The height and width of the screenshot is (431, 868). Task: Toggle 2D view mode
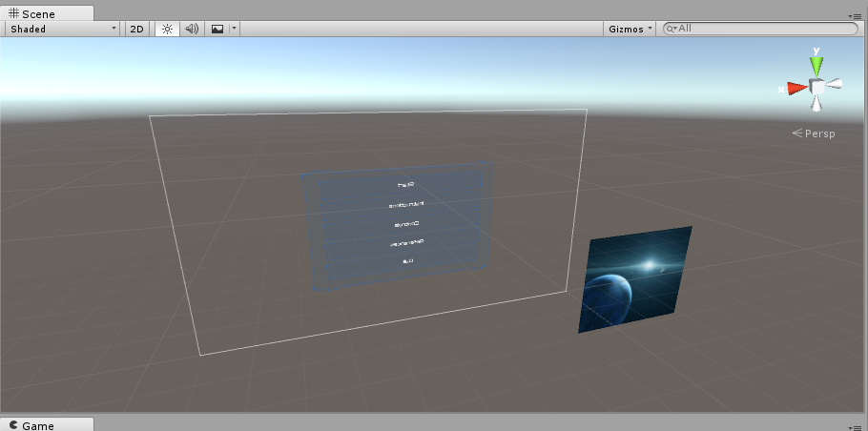[136, 29]
